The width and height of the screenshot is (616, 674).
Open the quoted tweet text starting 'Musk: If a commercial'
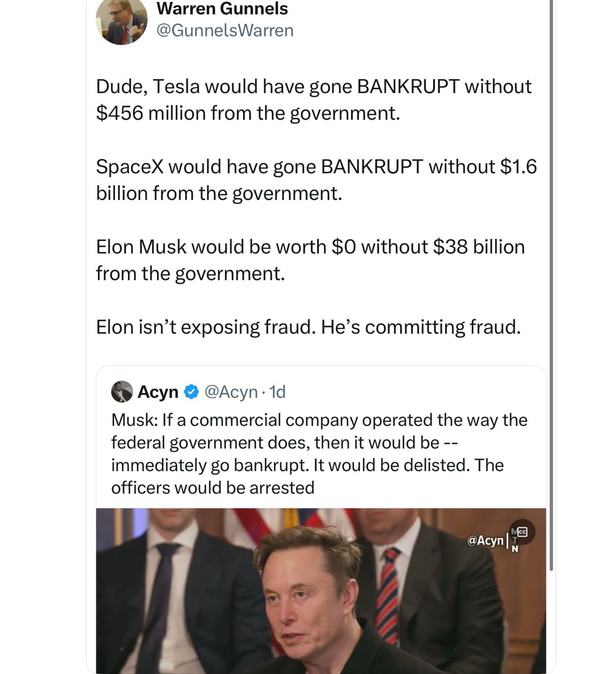coord(319,454)
